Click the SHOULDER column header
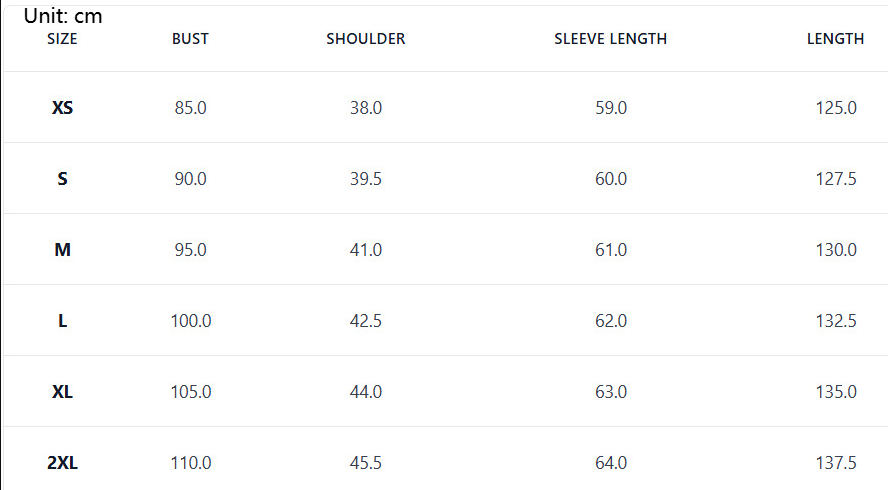The height and width of the screenshot is (490, 888). [x=366, y=39]
